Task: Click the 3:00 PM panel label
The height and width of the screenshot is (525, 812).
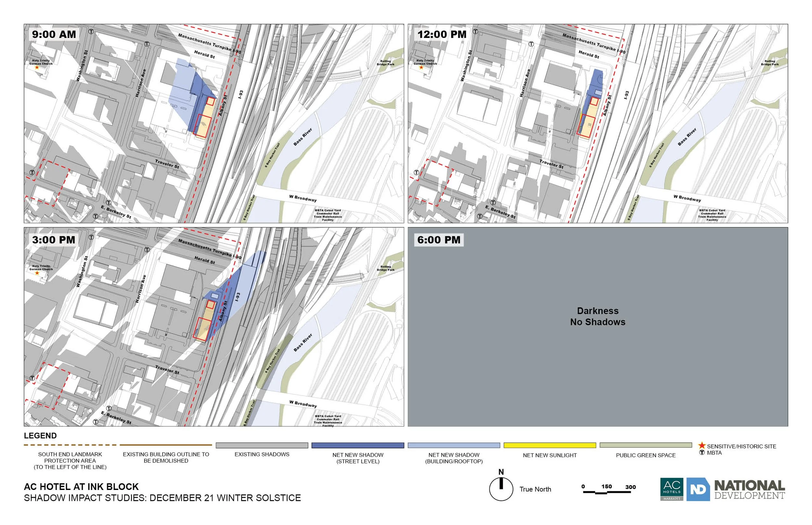Action: 54,240
